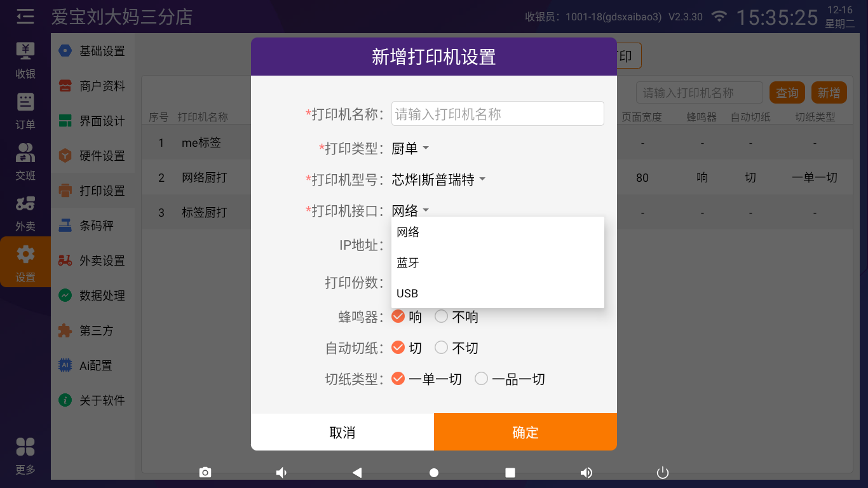Click the 打印机名称 input field in dialog

tap(497, 114)
